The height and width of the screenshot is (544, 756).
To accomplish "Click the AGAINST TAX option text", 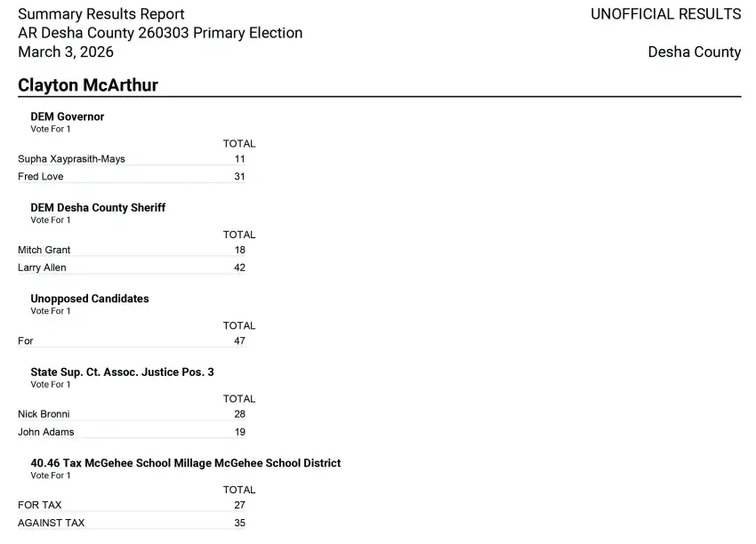I will click(x=52, y=523).
